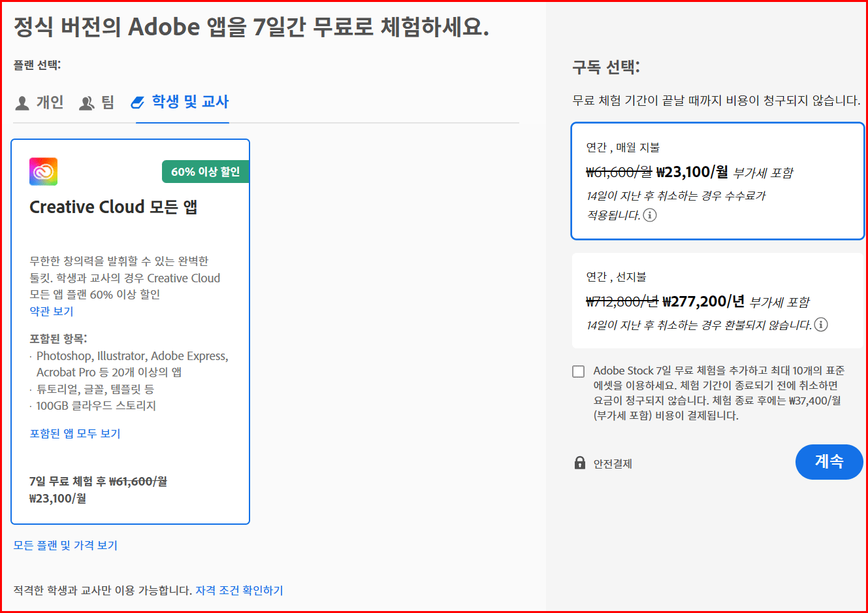Click the 계속 button
The image size is (868, 613).
829,462
